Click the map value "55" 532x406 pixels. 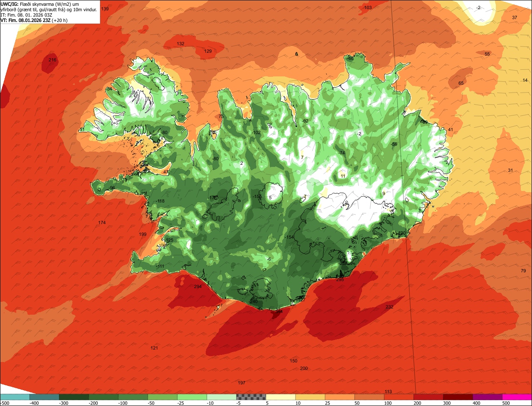487,54
